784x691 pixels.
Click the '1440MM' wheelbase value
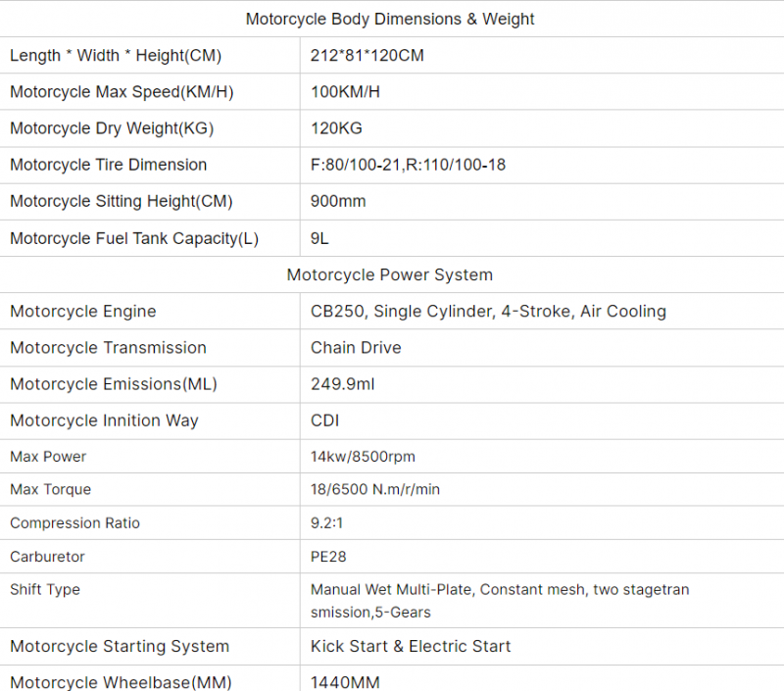coord(345,682)
